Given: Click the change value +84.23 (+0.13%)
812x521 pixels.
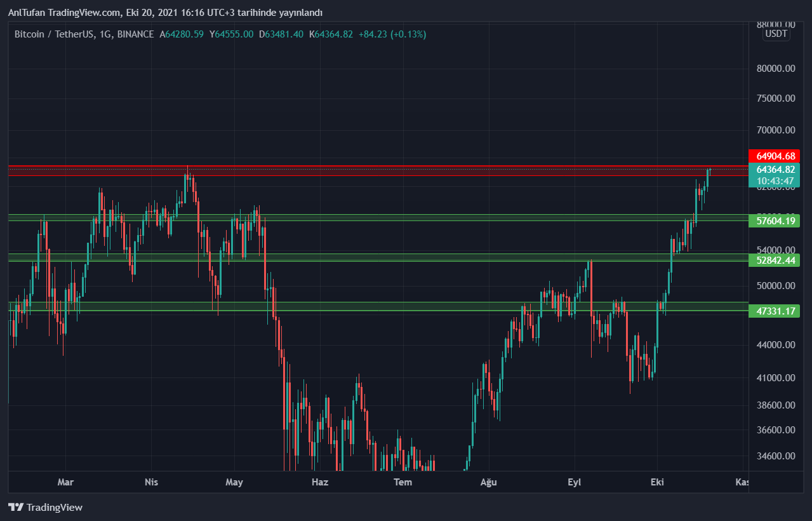Looking at the screenshot, I should 392,34.
